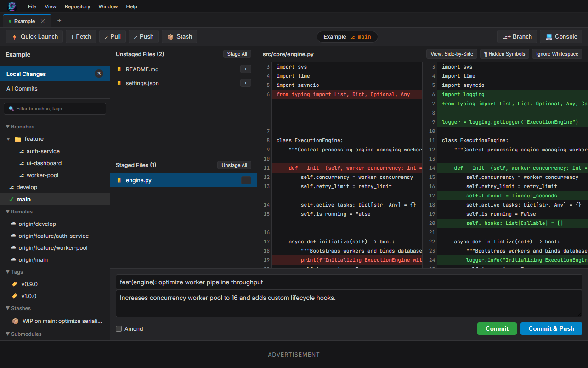
Task: Open the Window menu
Action: tap(108, 6)
